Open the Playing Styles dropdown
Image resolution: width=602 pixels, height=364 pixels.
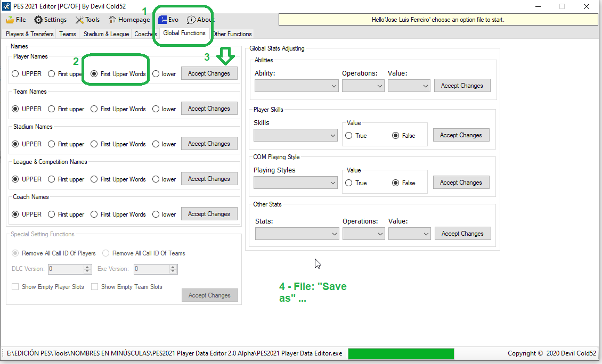click(x=296, y=183)
